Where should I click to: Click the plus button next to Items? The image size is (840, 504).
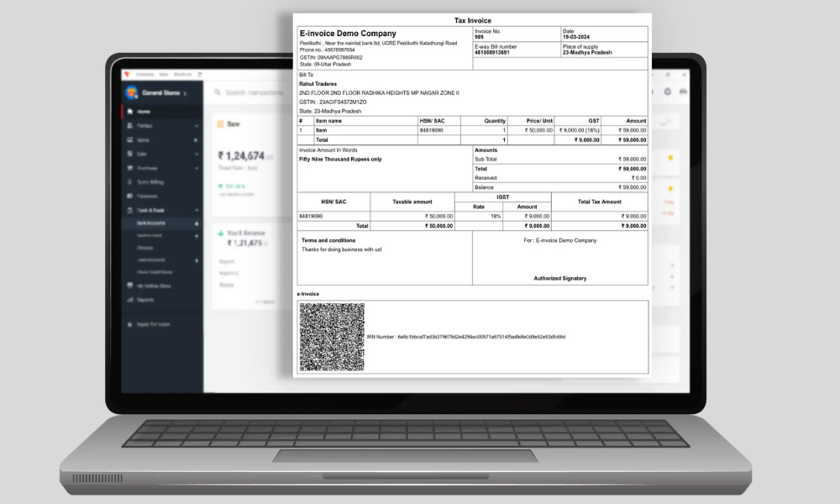197,140
